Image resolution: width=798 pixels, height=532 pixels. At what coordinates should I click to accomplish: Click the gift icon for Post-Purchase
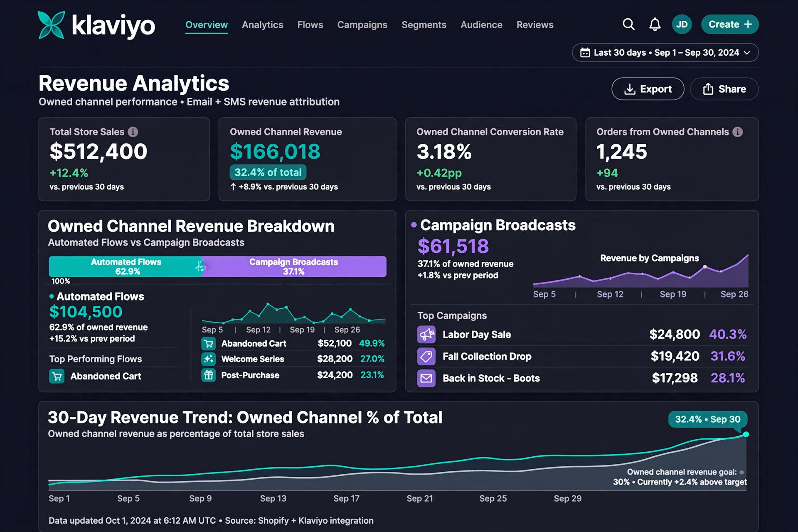209,375
